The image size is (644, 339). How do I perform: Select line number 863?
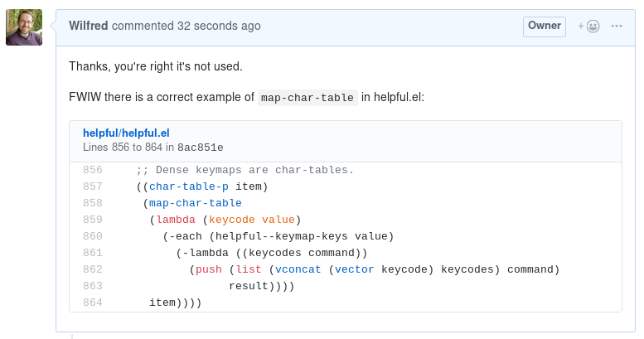[x=93, y=286]
